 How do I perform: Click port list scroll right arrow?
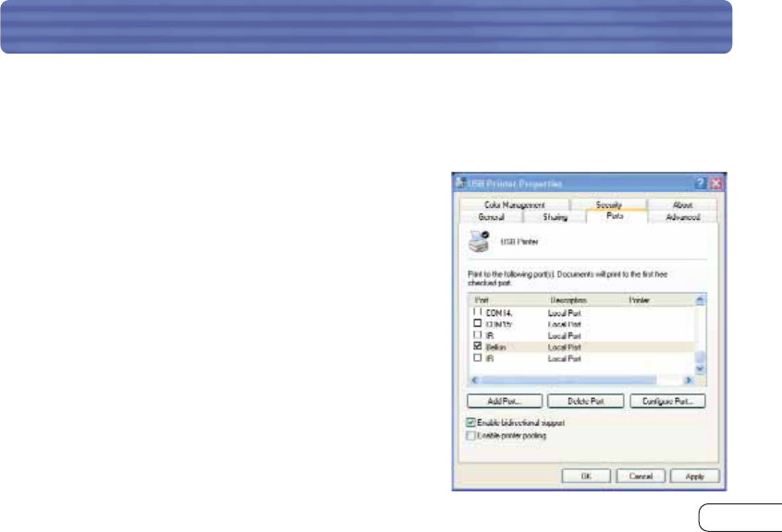(x=689, y=381)
